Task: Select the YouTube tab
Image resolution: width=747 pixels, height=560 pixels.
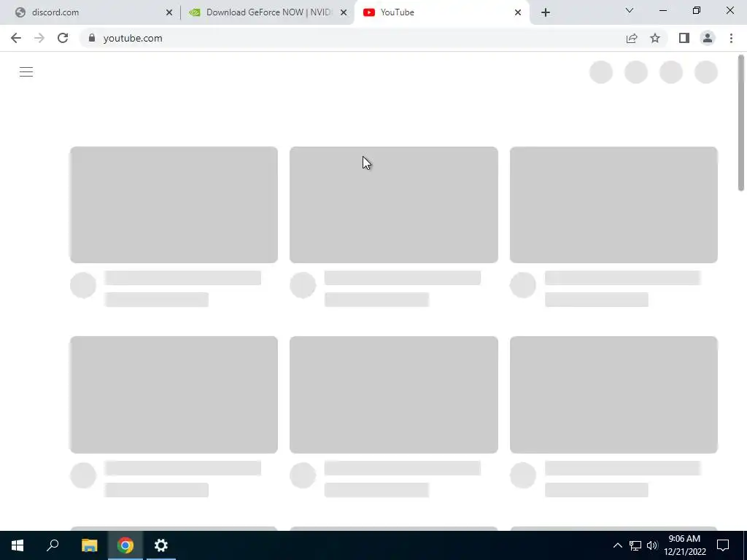Action: pyautogui.click(x=441, y=12)
